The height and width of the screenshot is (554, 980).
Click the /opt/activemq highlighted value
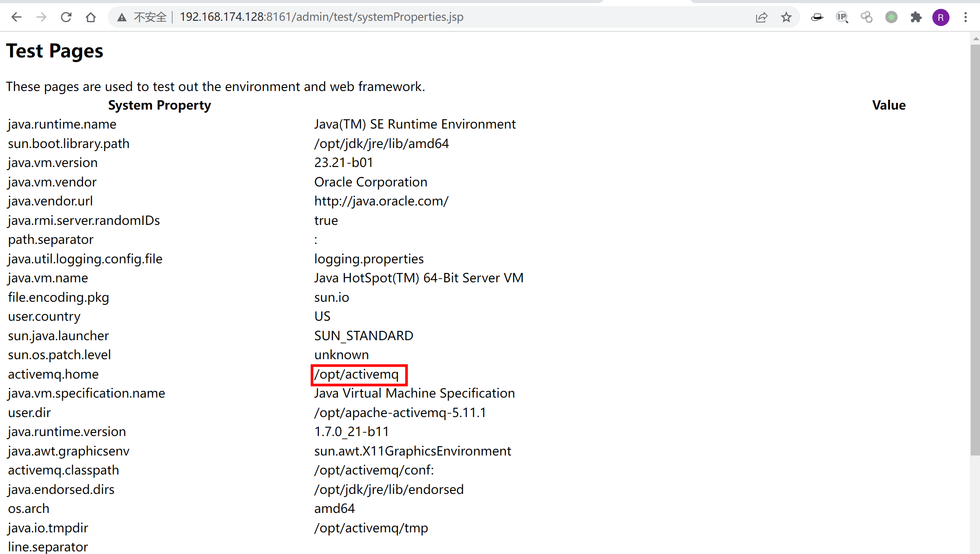[356, 374]
